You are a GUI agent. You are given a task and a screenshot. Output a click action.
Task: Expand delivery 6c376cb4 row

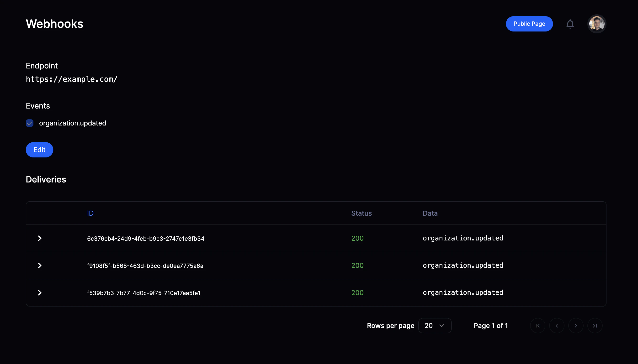40,238
